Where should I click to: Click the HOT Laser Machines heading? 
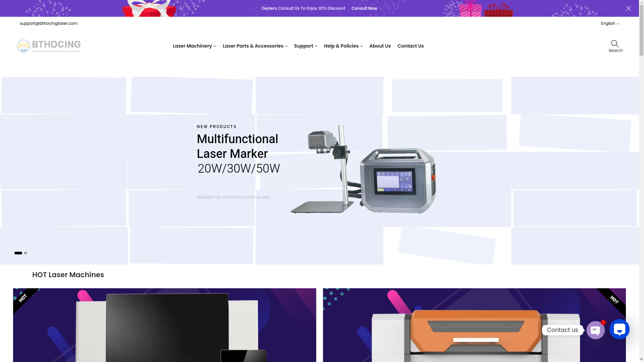point(68,275)
